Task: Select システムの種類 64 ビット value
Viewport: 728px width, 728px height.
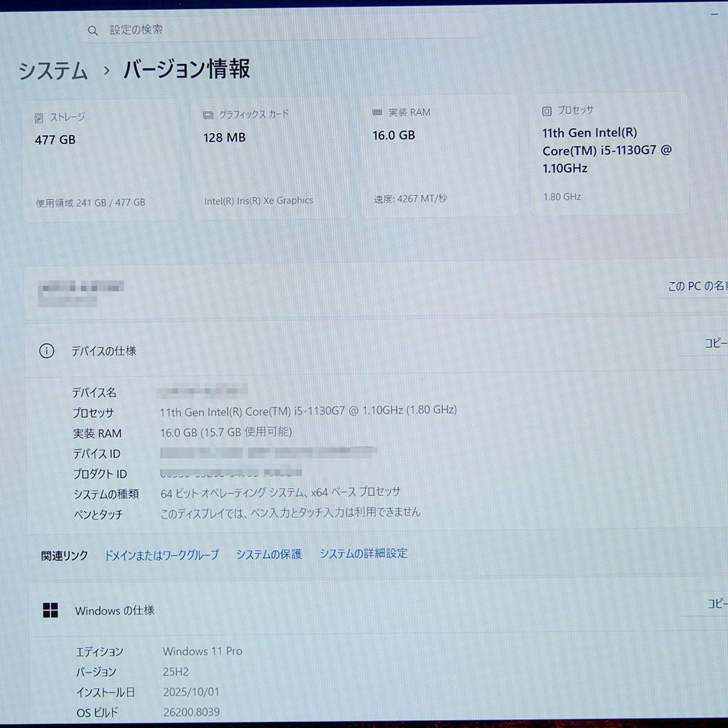Action: (280, 493)
